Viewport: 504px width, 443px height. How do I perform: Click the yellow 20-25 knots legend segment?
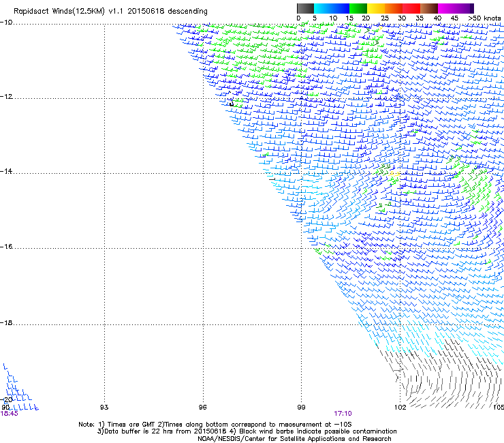coord(376,8)
